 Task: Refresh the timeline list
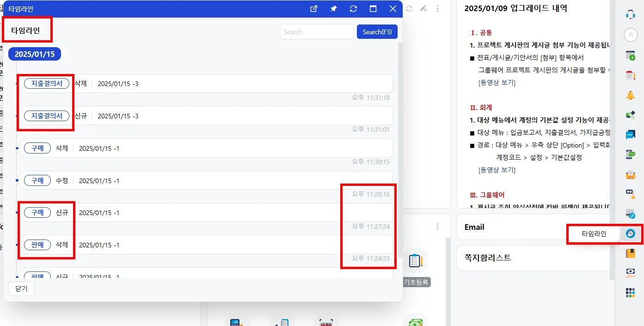coord(353,9)
